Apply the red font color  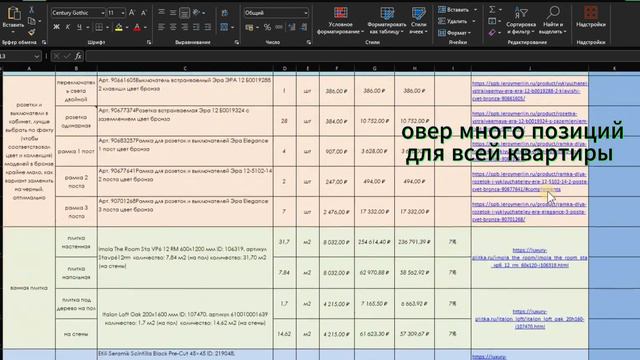137,27
